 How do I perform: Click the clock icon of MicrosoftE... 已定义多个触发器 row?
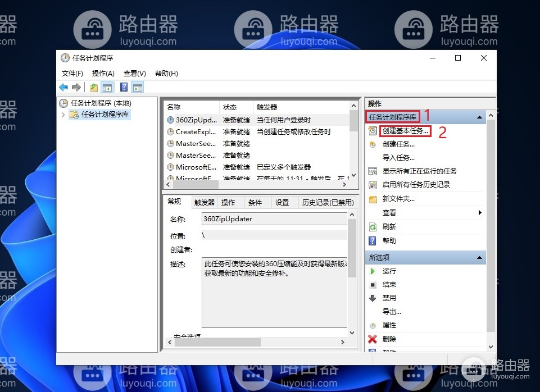pyautogui.click(x=170, y=167)
